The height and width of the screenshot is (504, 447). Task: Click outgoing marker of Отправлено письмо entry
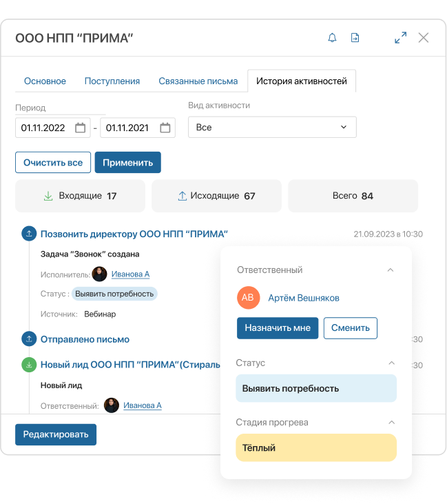[29, 339]
